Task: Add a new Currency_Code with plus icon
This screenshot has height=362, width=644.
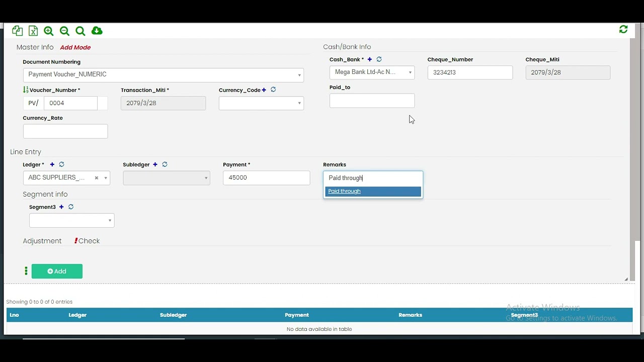Action: click(x=264, y=90)
